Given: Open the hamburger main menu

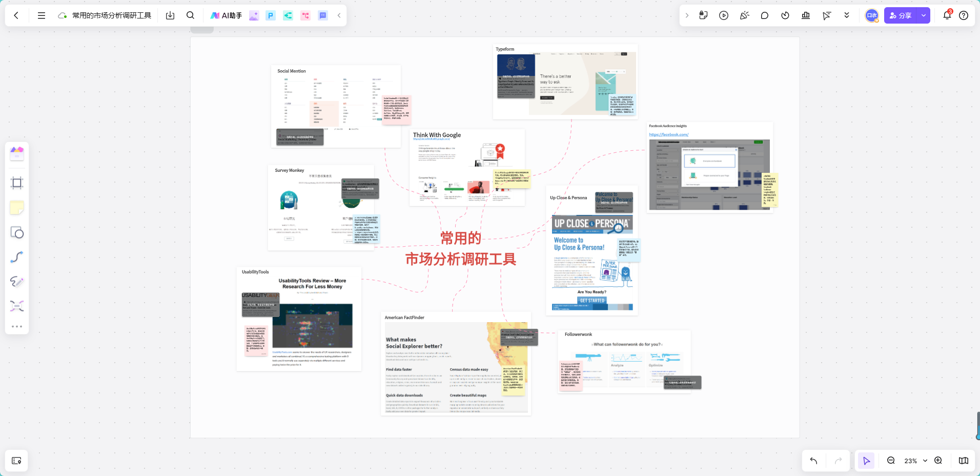Looking at the screenshot, I should pos(42,15).
